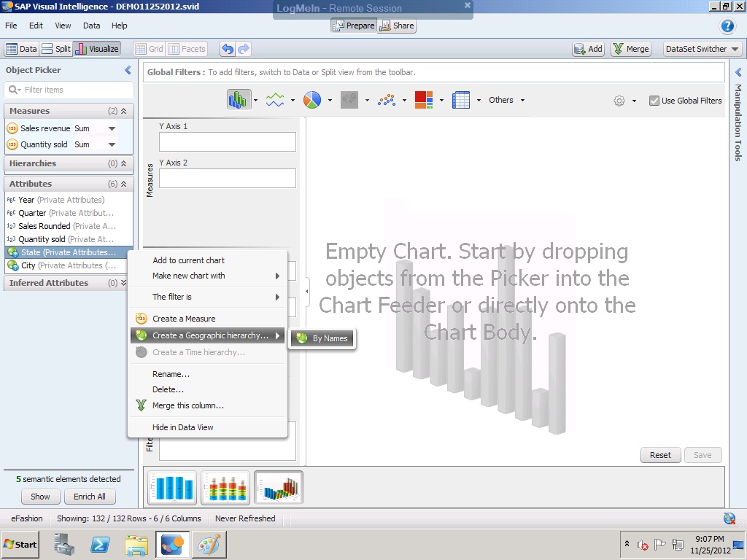Click the Start button
Screen dimensions: 747x560
pos(20,544)
